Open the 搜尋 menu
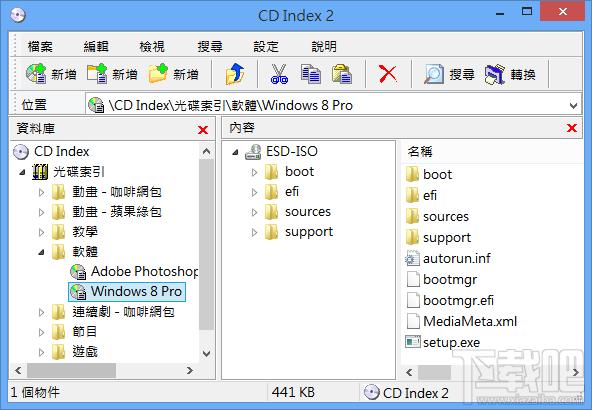The width and height of the screenshot is (592, 410). coord(210,46)
